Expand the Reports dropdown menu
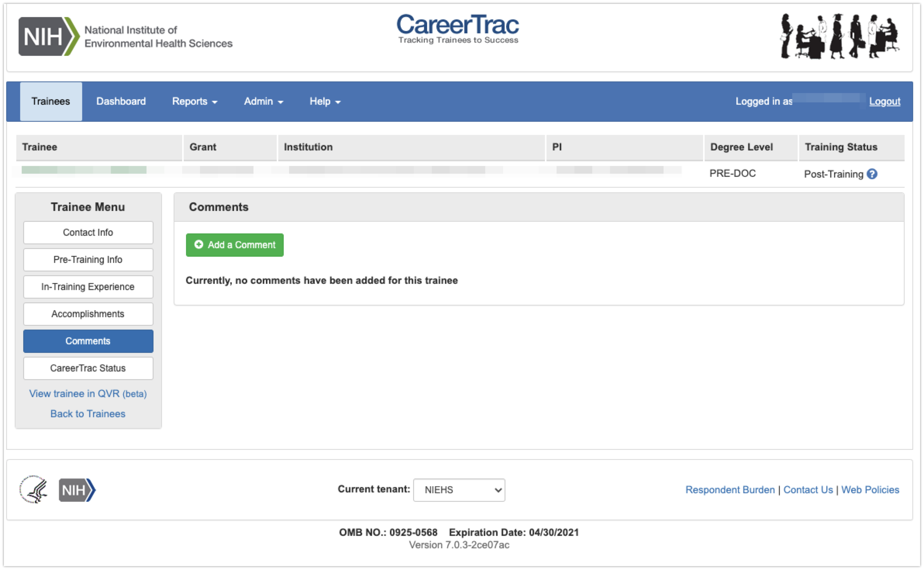 click(x=195, y=102)
